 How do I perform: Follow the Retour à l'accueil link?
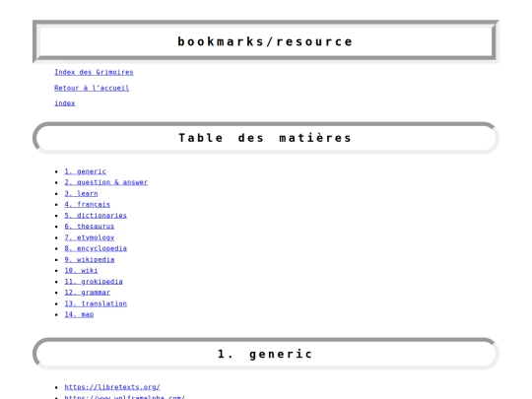(92, 88)
